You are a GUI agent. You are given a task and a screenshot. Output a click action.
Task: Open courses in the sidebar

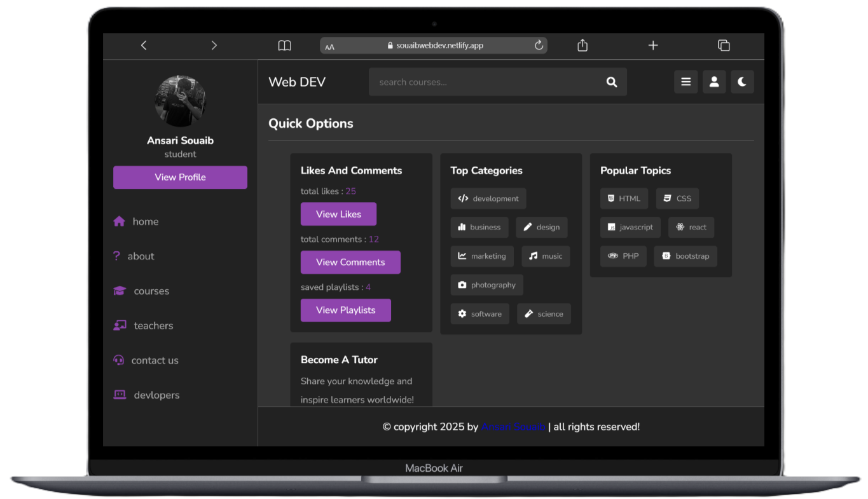click(141, 291)
